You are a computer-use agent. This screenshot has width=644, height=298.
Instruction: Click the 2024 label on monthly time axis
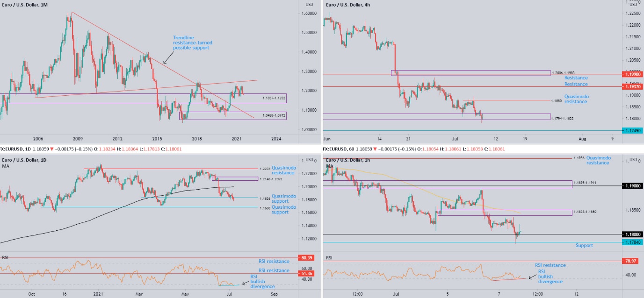point(276,139)
